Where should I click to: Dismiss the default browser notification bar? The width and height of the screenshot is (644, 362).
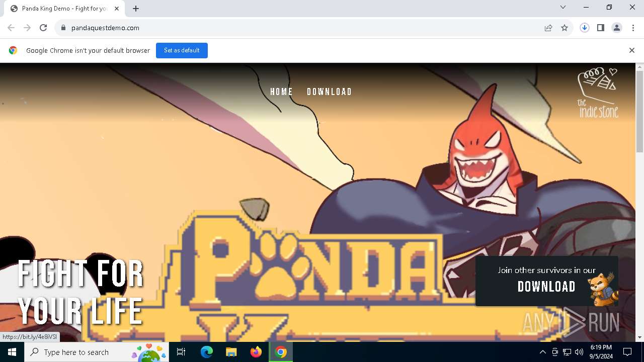(x=632, y=50)
